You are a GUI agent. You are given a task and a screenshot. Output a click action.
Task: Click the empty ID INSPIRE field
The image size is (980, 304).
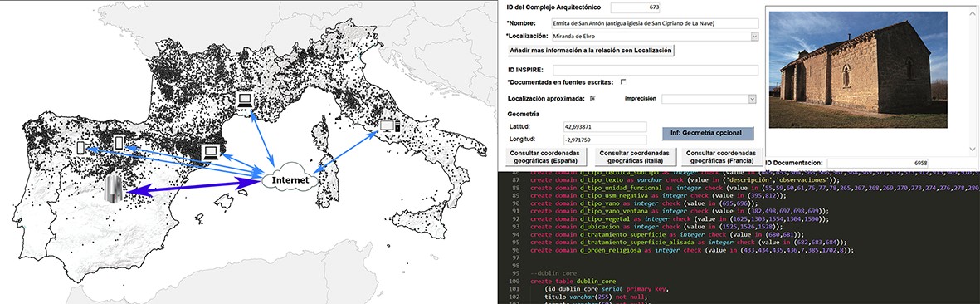pos(655,70)
